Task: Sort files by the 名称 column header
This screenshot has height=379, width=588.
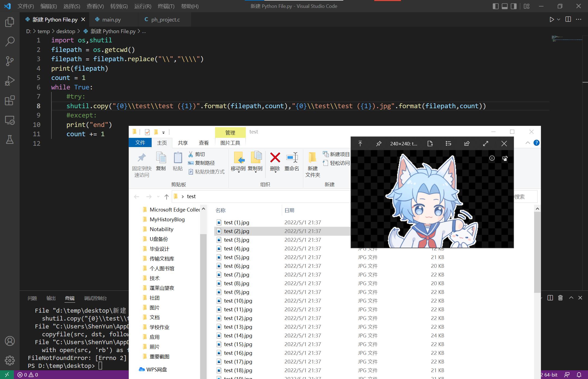Action: [x=220, y=210]
